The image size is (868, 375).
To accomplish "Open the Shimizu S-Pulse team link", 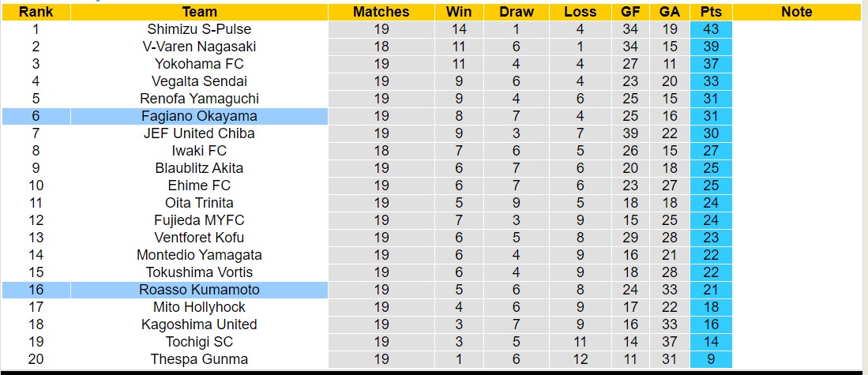I will [x=199, y=29].
